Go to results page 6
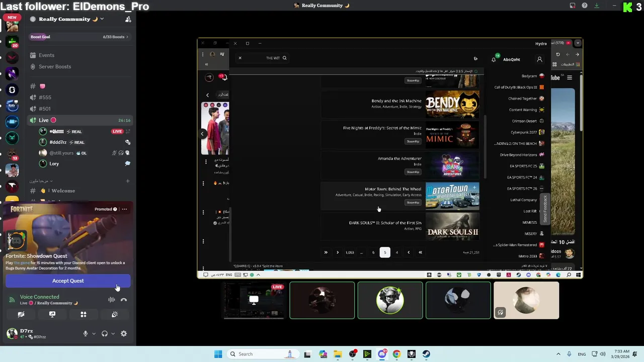Screen dimensions: 644x362 373,252
